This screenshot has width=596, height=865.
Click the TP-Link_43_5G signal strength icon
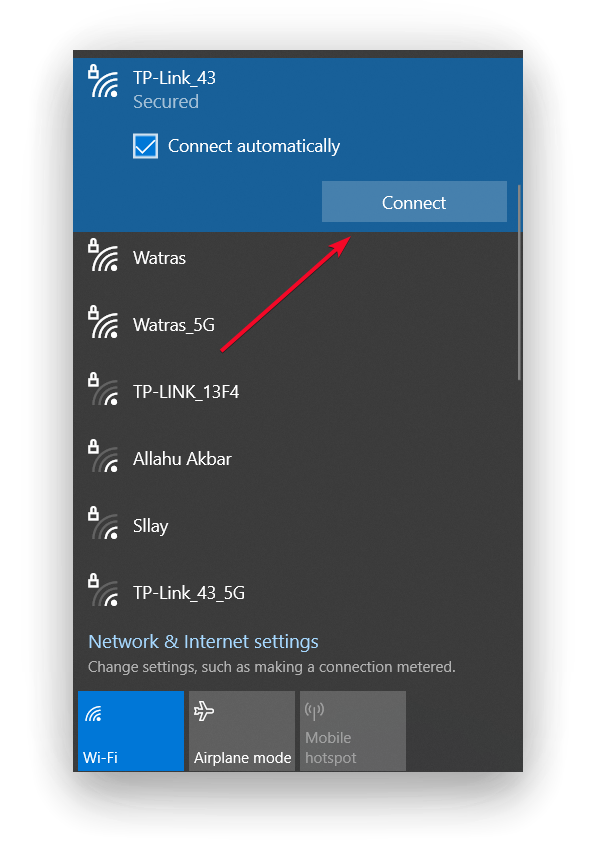[103, 590]
